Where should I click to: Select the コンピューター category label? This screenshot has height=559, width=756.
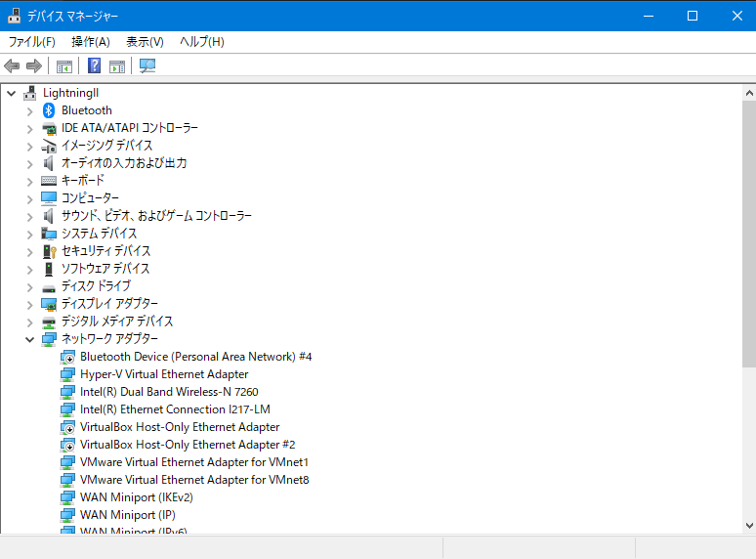click(90, 198)
